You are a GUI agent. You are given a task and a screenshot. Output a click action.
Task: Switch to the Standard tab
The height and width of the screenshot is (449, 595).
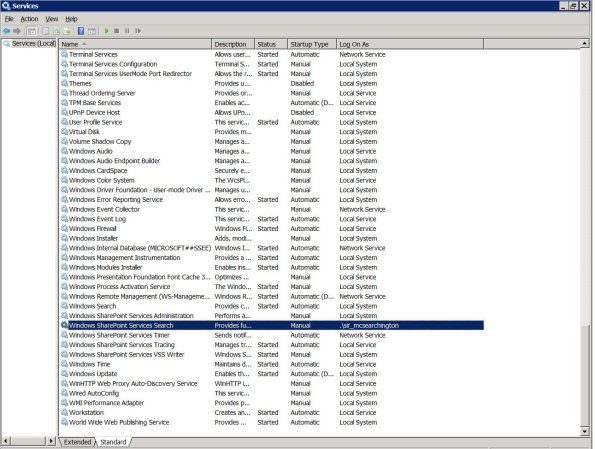[x=113, y=442]
